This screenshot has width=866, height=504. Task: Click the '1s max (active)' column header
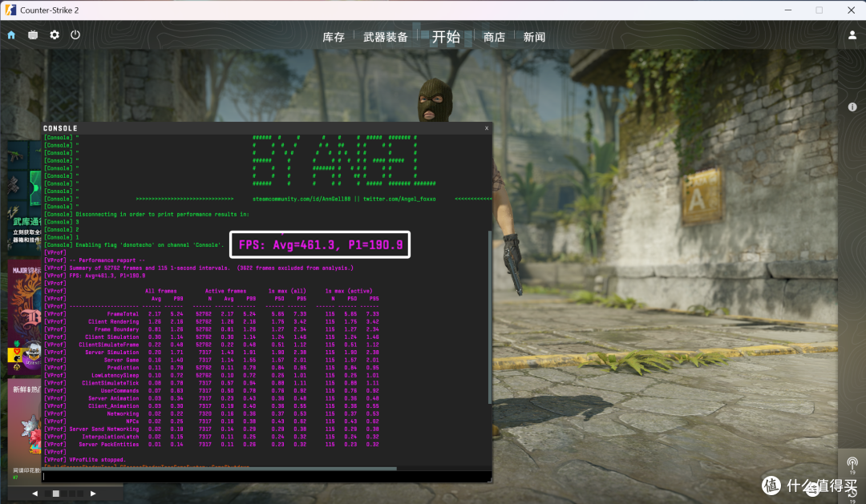tap(349, 291)
